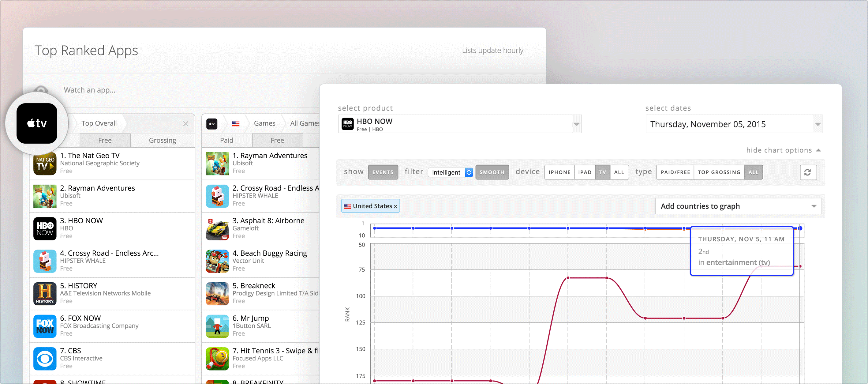
Task: Switch to Paid tab in Games panel
Action: point(226,140)
